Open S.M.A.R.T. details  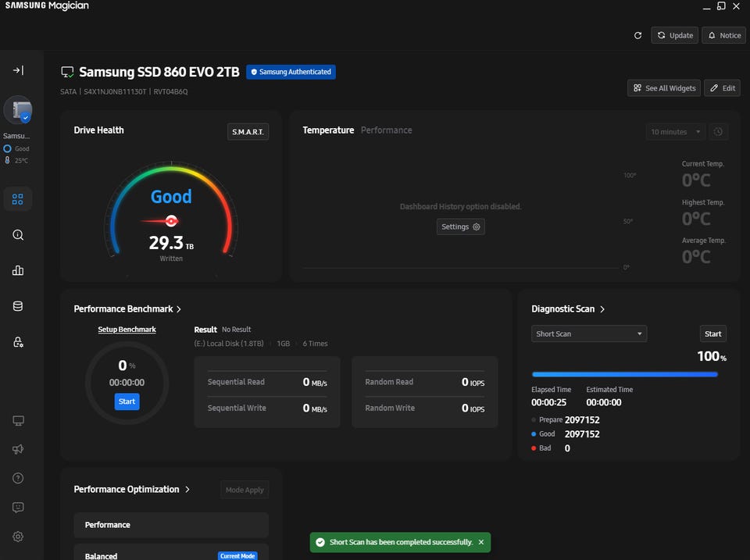pyautogui.click(x=248, y=131)
